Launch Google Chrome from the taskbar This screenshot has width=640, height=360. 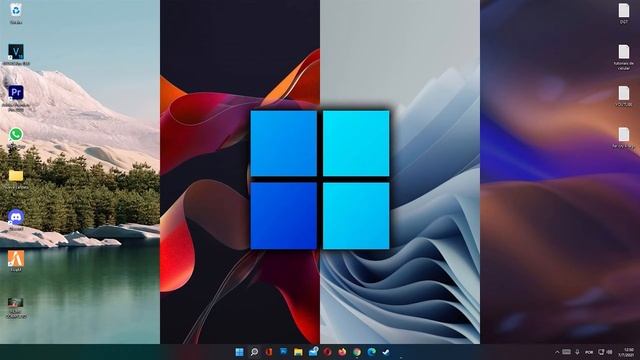(357, 352)
